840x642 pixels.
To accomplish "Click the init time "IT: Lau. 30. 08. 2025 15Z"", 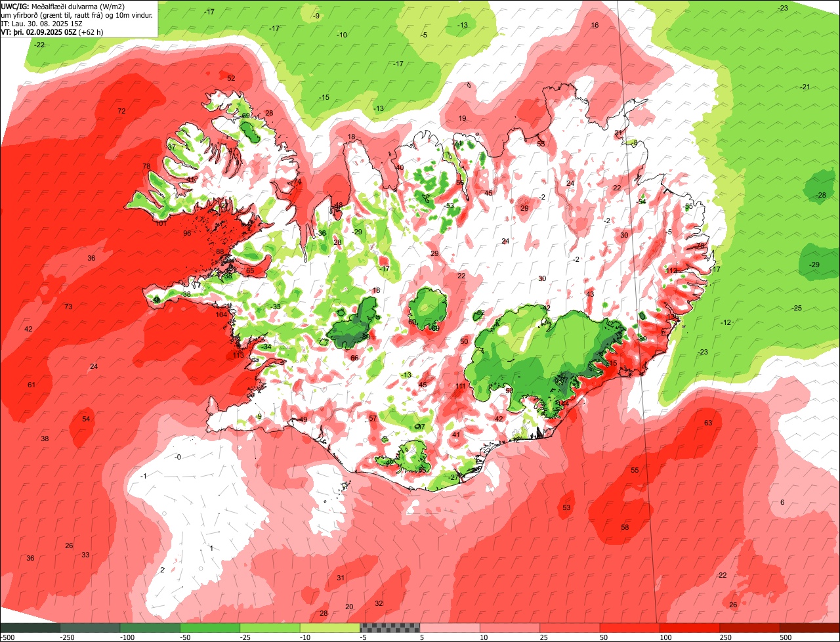I will coord(41,23).
